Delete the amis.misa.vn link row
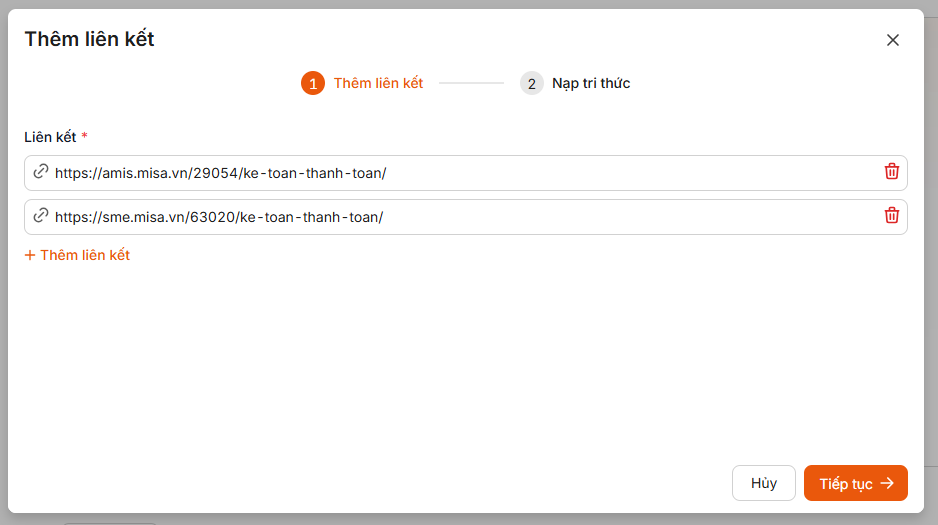 891,172
